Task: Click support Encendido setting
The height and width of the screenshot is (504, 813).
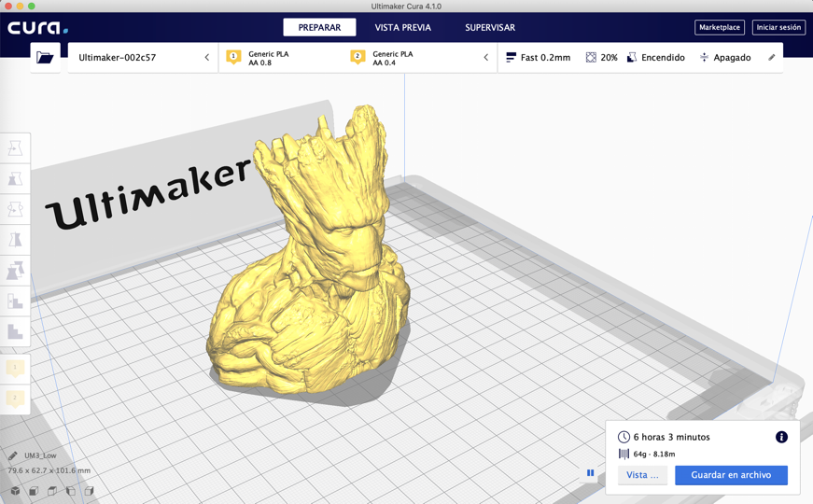Action: coord(656,58)
